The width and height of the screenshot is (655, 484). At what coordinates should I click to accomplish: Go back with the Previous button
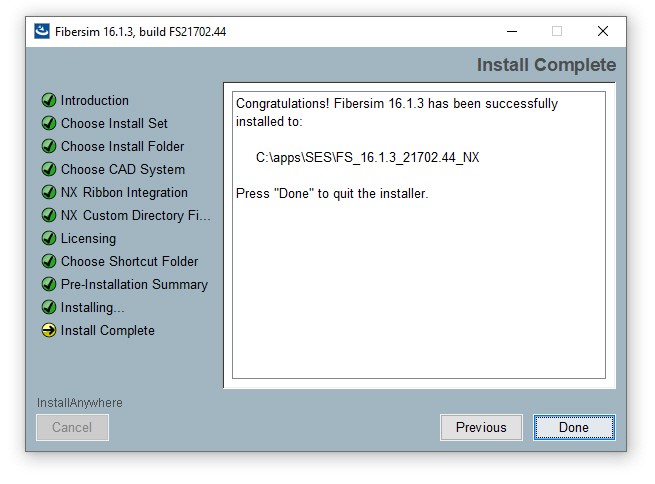point(481,427)
